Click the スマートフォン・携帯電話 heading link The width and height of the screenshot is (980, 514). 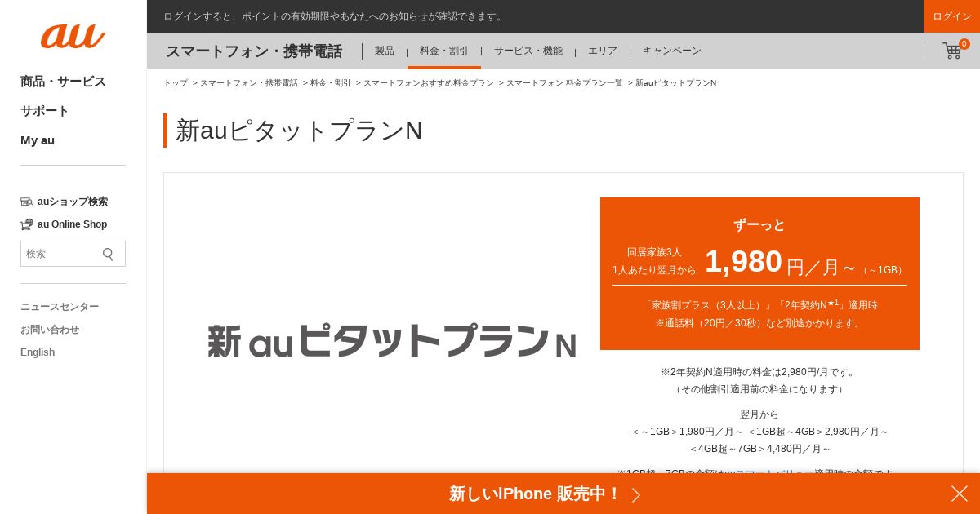click(x=254, y=51)
